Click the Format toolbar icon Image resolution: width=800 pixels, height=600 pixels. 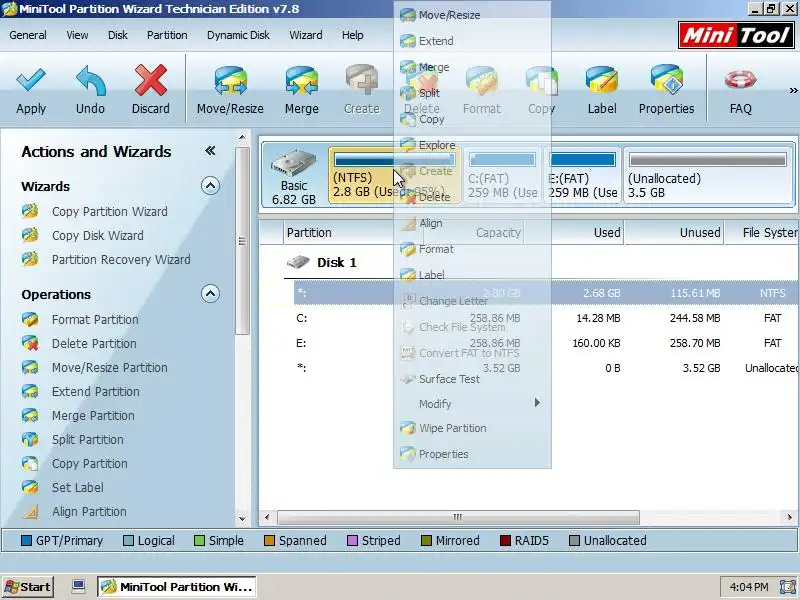(x=481, y=81)
